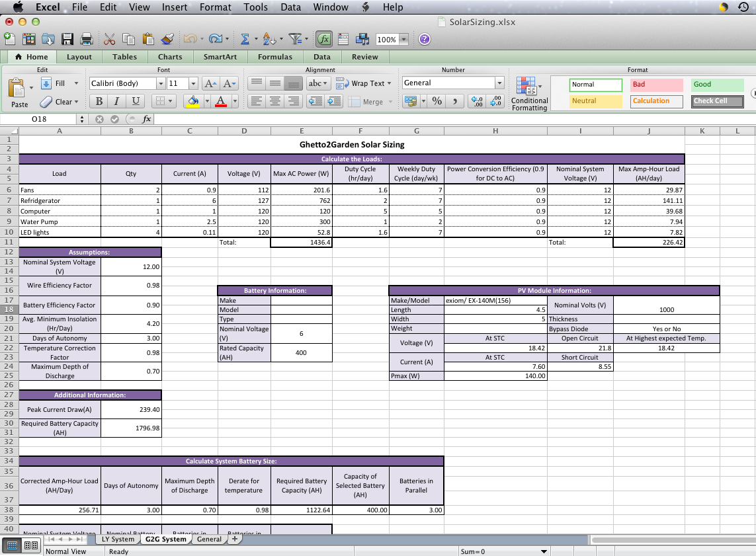Open the LY System sheet tab
The height and width of the screenshot is (556, 756).
point(118,539)
